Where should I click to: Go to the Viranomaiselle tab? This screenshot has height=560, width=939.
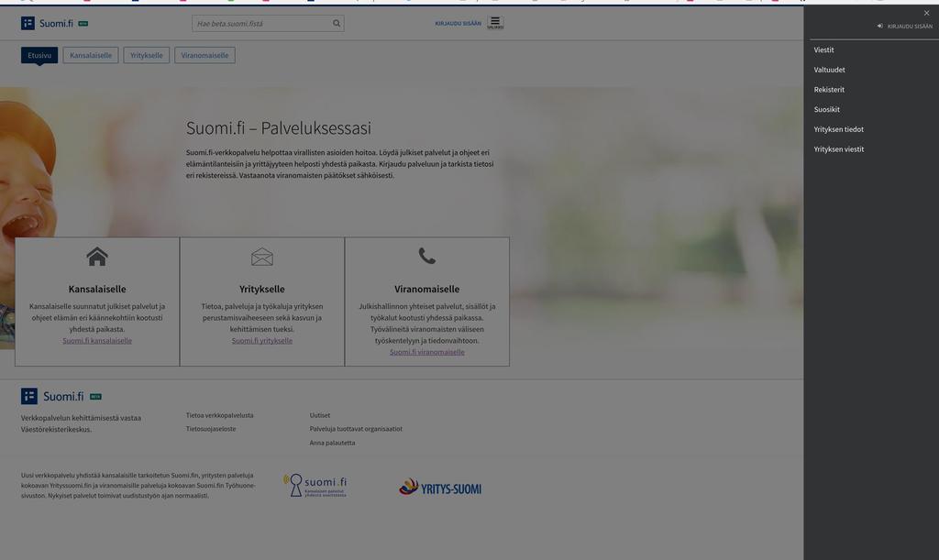(204, 55)
